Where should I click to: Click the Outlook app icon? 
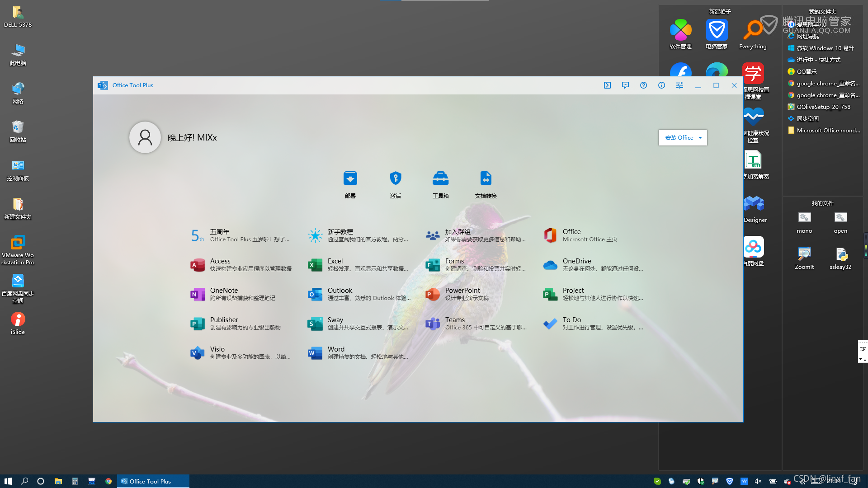(315, 294)
